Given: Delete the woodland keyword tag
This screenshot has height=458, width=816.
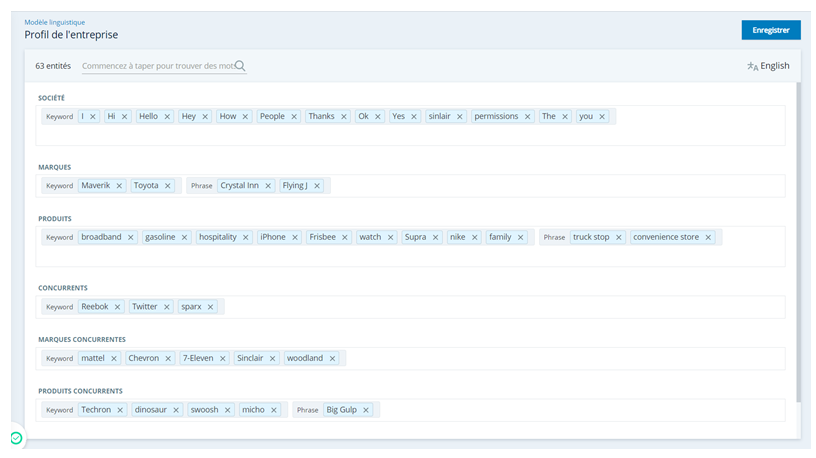Looking at the screenshot, I should [x=332, y=359].
